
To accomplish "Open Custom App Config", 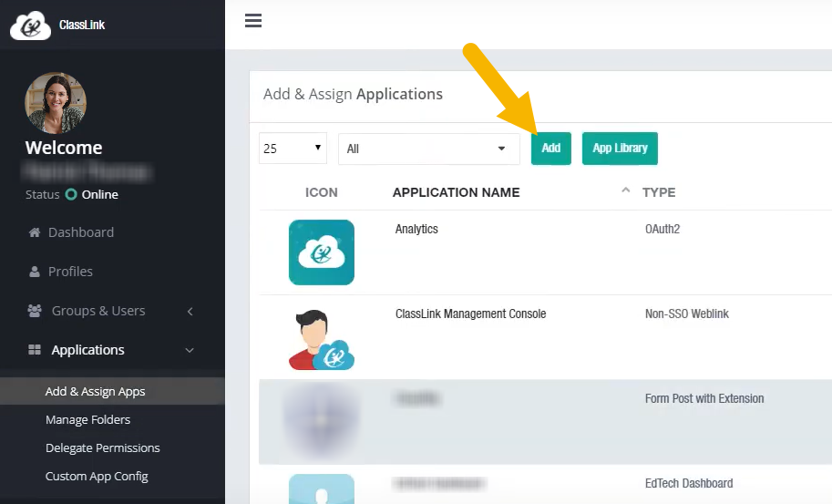I will click(x=97, y=477).
